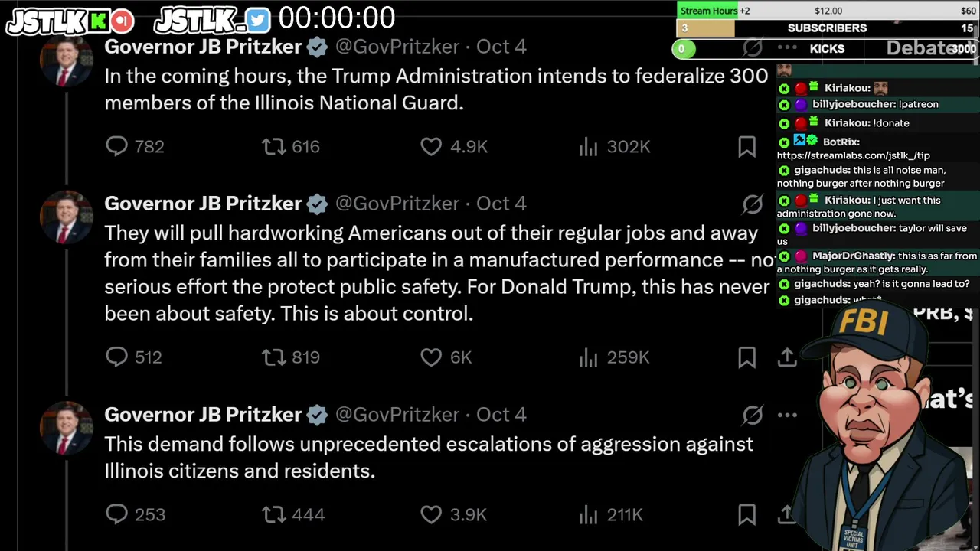
Task: Retweet the tweet with 616 reposts
Action: tap(273, 146)
